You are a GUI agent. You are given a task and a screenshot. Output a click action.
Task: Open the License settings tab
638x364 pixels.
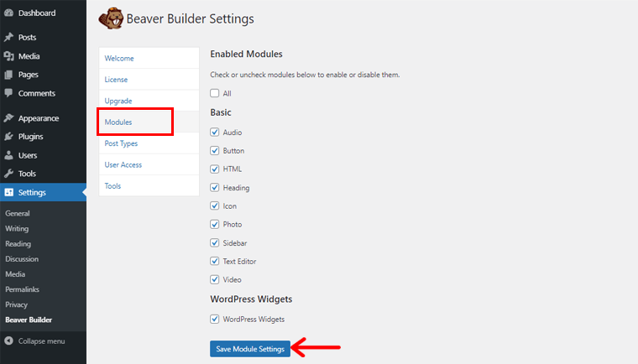coord(117,80)
